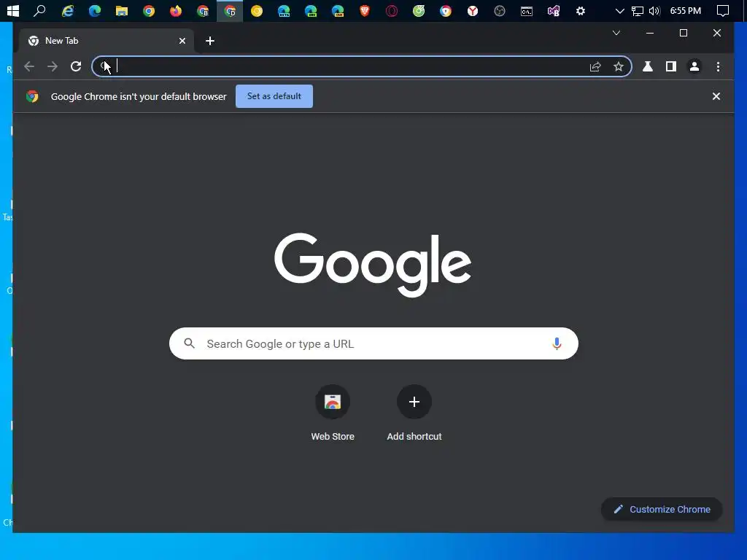Open the tab search dropdown
The height and width of the screenshot is (560, 747).
coord(616,33)
